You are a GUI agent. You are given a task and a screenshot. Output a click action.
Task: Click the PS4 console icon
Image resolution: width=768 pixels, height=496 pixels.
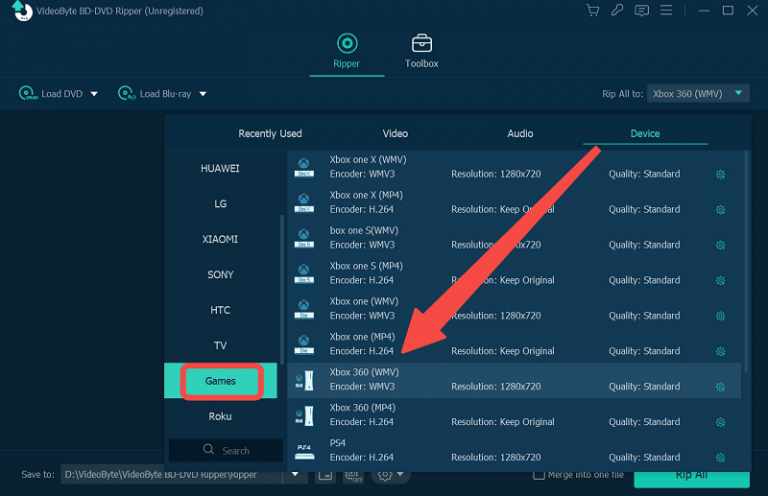tap(304, 451)
